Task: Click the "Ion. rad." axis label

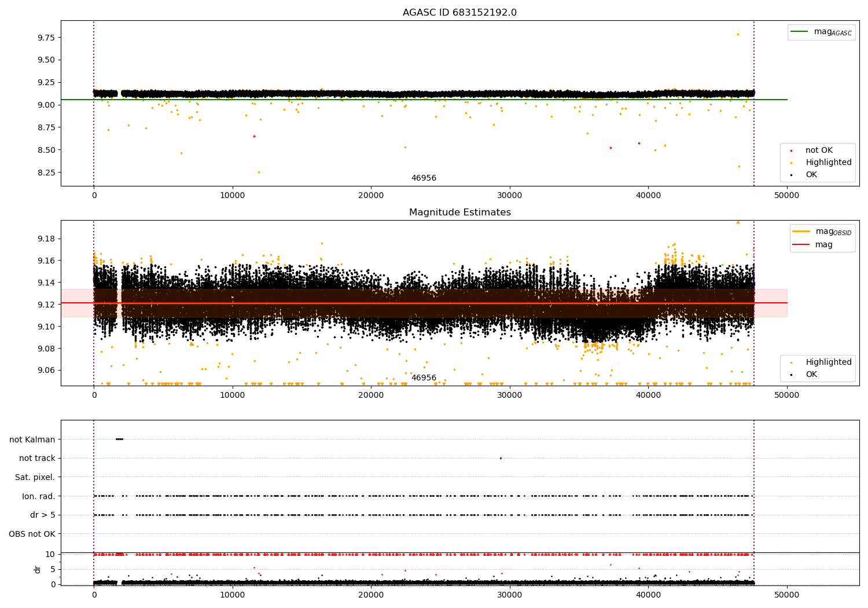Action: (x=39, y=496)
